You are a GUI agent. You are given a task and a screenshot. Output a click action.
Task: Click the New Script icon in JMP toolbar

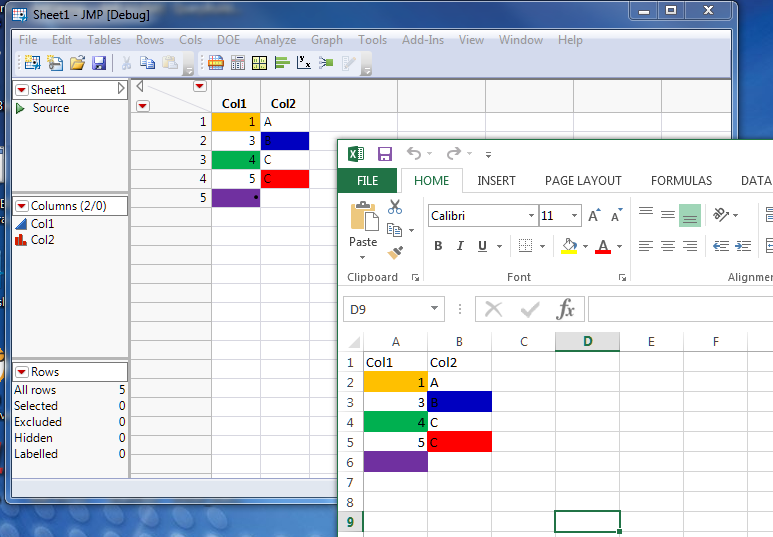pyautogui.click(x=55, y=63)
